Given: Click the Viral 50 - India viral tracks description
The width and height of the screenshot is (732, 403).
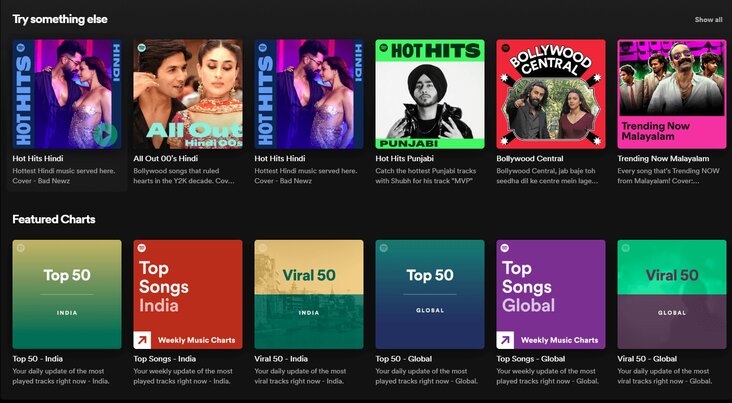Looking at the screenshot, I should 300,376.
